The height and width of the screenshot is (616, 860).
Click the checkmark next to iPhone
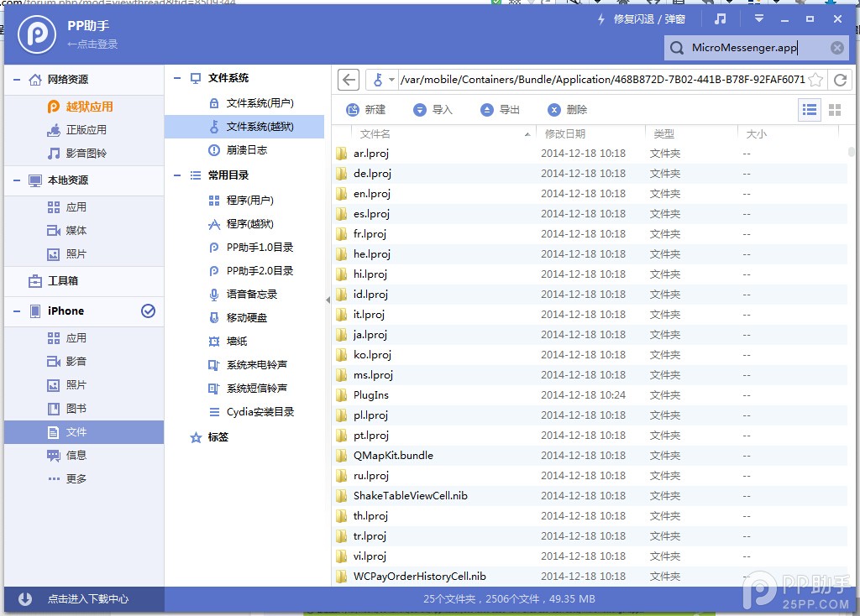coord(149,311)
